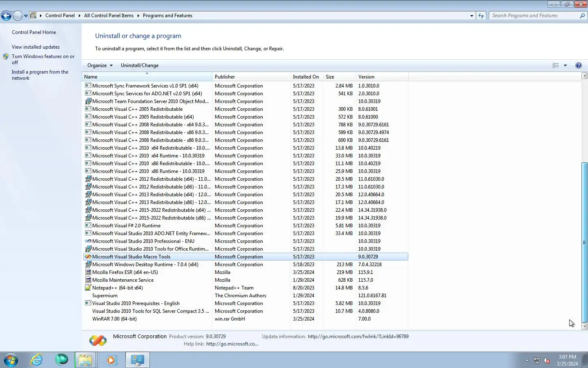
Task: Select Microsoft Visual C++ 2010 x64 Runtime entry
Action: click(x=245, y=156)
